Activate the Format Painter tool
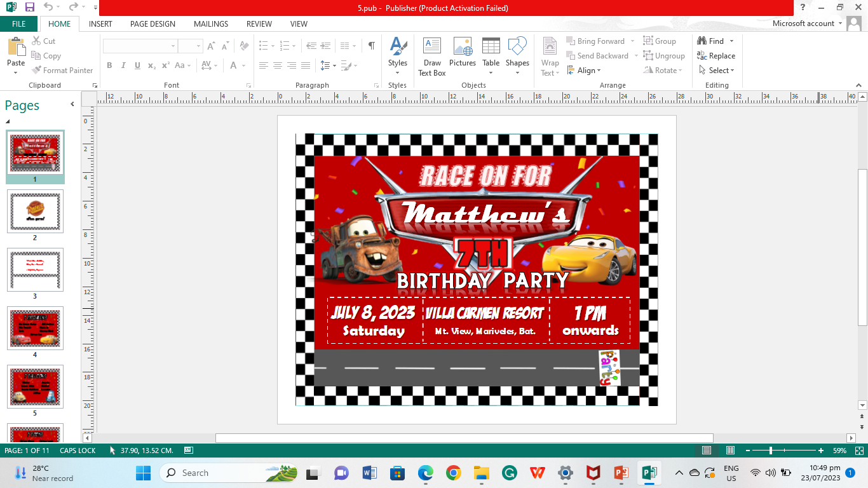The image size is (868, 488). [x=62, y=71]
